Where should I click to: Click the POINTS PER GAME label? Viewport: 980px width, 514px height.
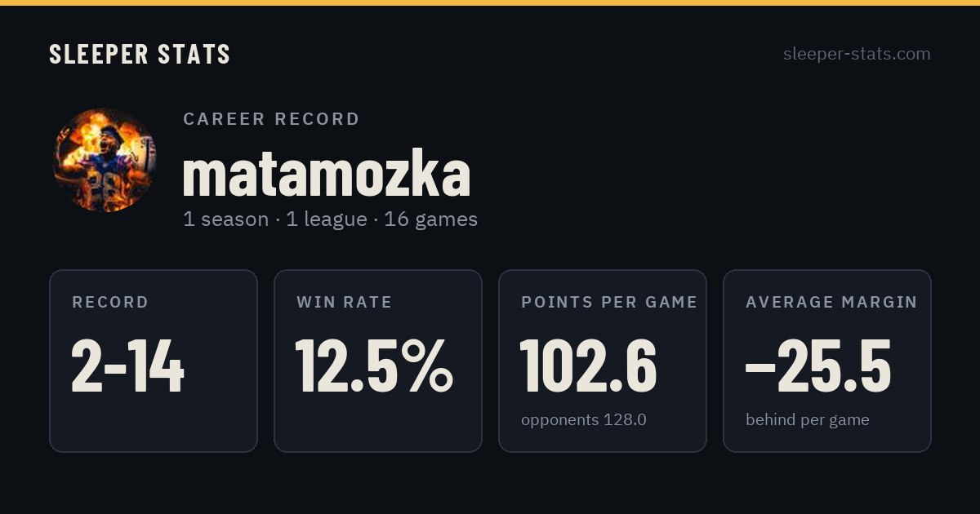point(609,303)
